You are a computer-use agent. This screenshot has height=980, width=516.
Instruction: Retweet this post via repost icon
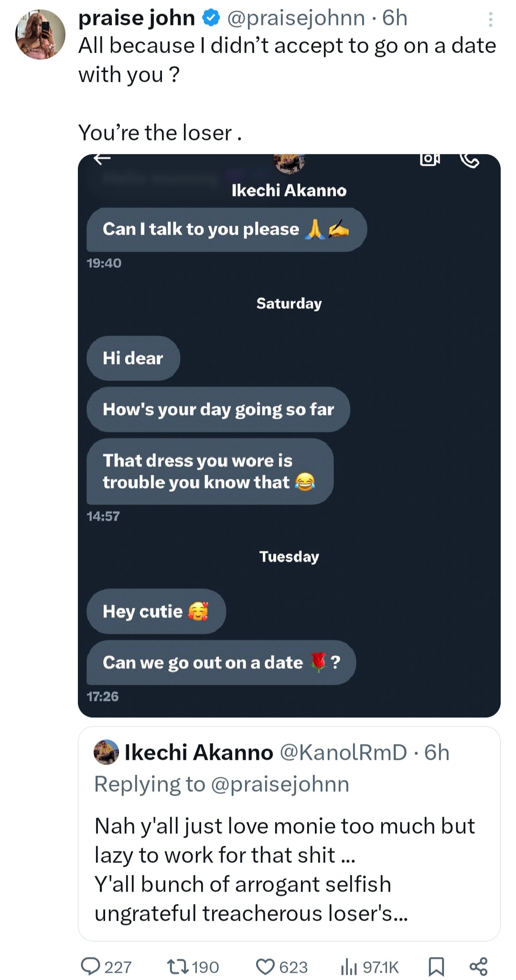pos(179,967)
